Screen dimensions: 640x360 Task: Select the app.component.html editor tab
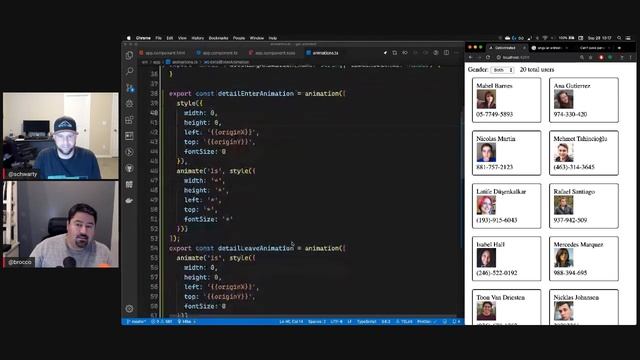click(162, 53)
